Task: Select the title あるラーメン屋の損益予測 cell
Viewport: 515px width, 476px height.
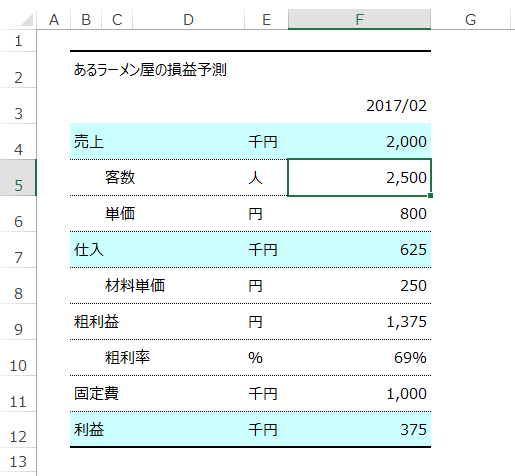Action: point(150,70)
